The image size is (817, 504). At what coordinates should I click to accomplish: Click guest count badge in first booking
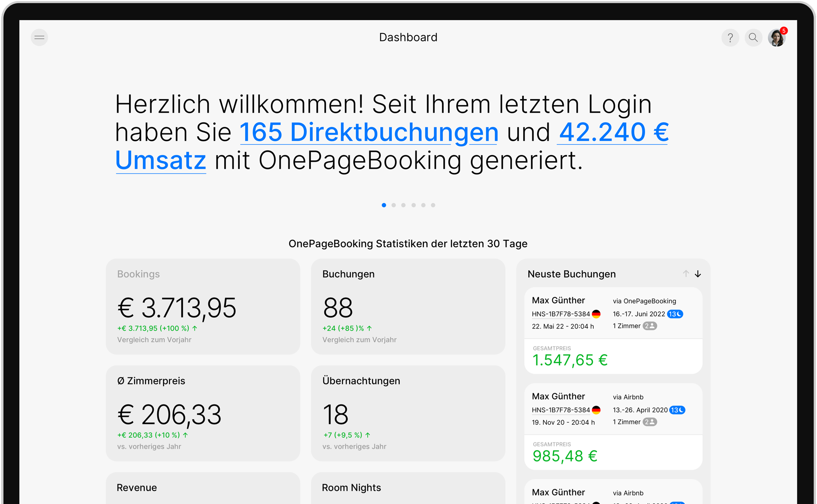coord(650,326)
